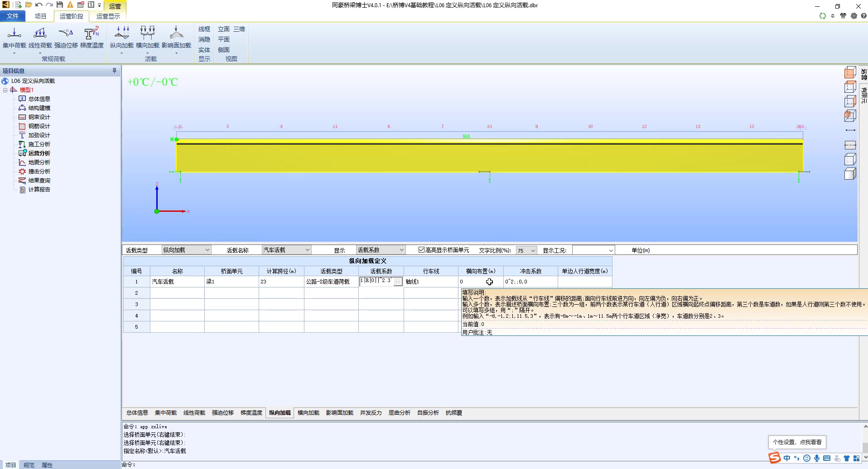Click the undo arrow icon
Viewport: 868px width, 469px height.
[x=39, y=5]
